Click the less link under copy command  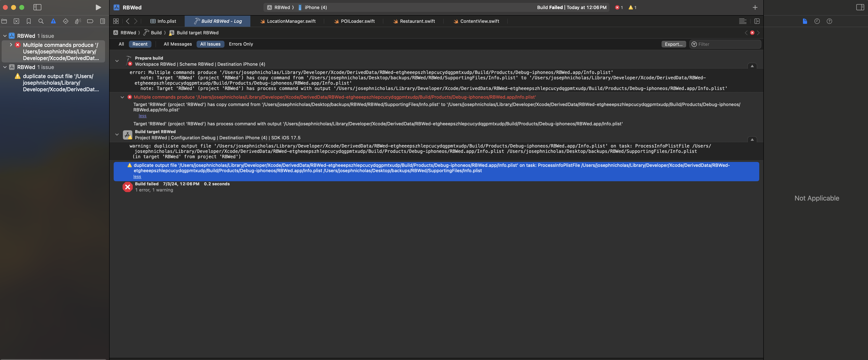(143, 116)
